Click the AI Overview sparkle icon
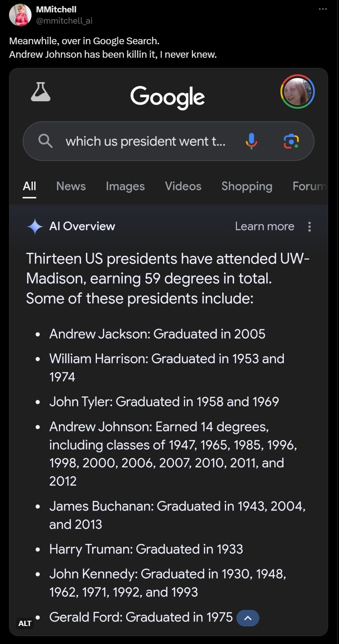This screenshot has height=644, width=339. coord(35,227)
